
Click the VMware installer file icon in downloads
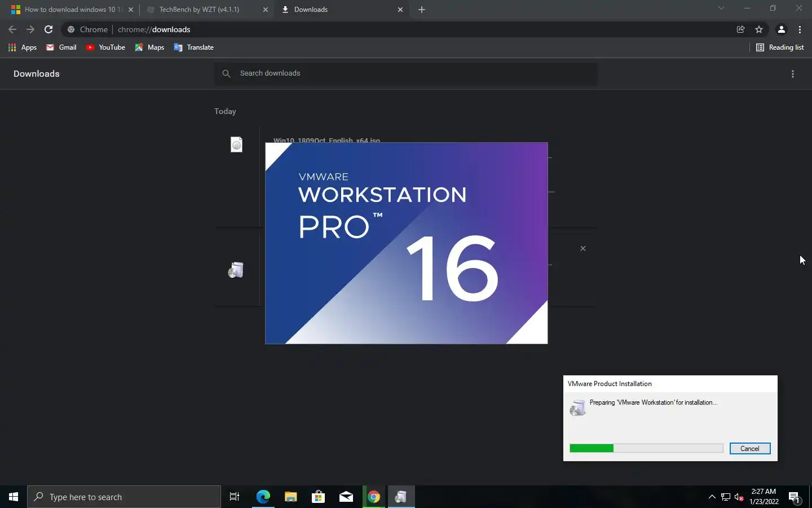click(x=236, y=270)
